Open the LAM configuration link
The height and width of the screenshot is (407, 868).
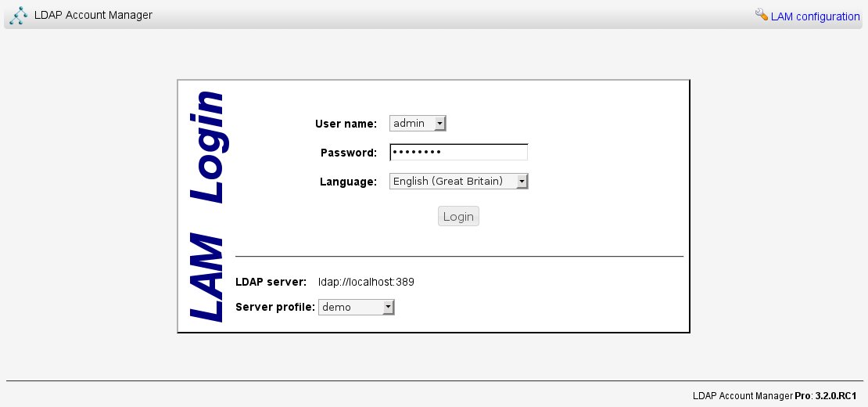tap(815, 16)
